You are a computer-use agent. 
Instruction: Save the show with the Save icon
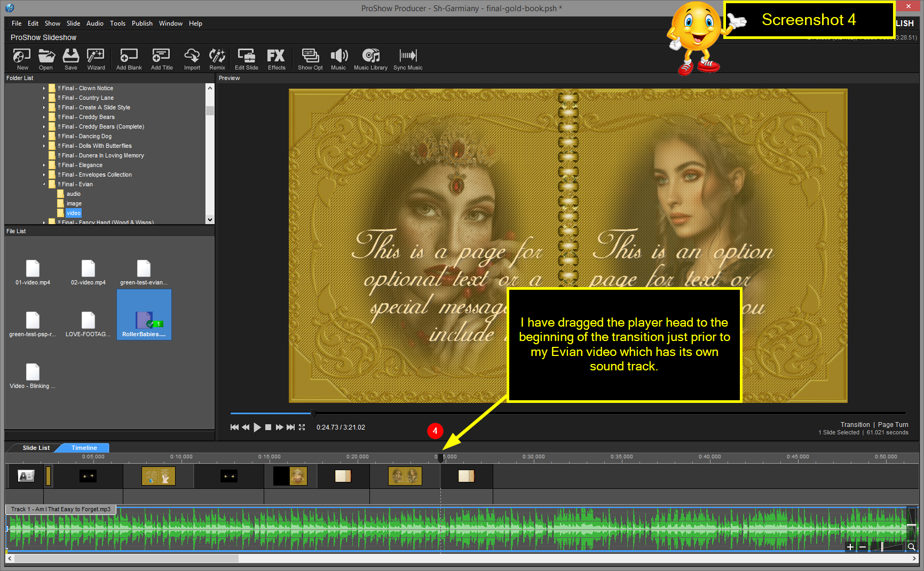70,59
